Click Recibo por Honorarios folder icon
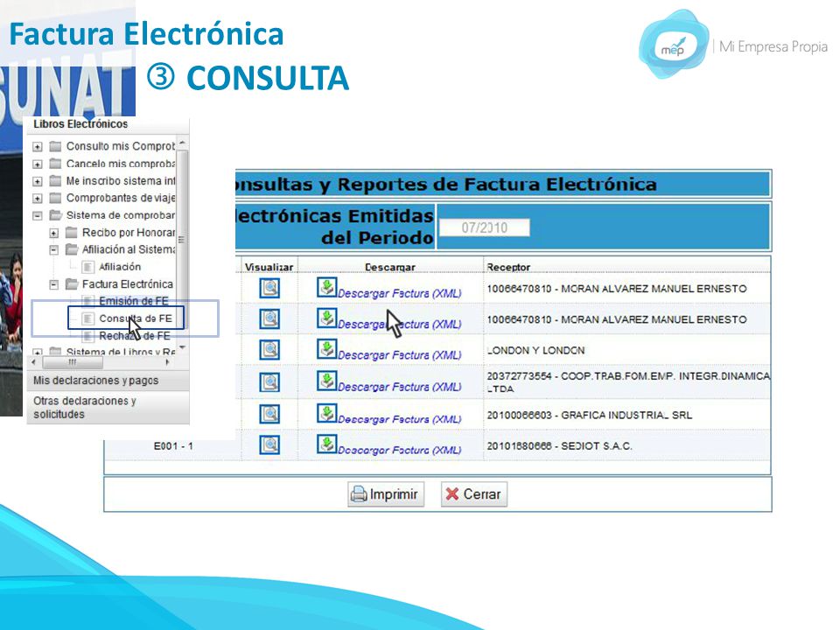 pos(72,233)
